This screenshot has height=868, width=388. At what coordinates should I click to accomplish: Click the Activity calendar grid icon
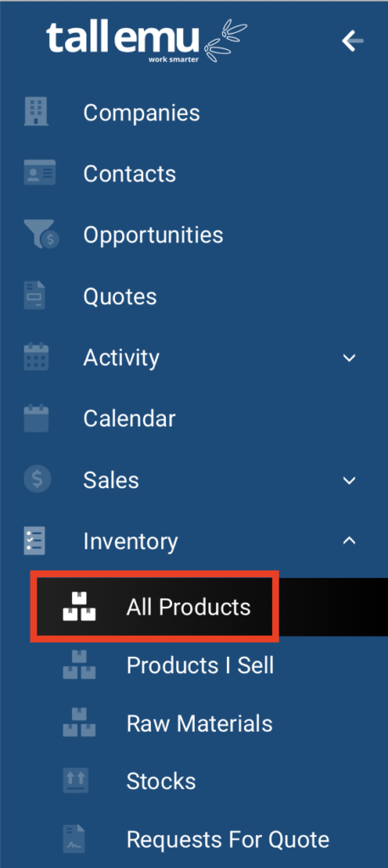coord(36,357)
